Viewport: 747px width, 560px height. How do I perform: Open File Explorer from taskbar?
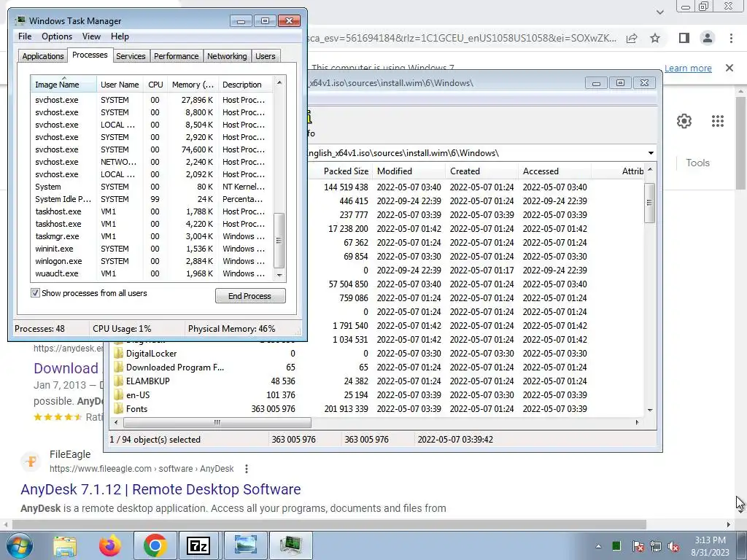coord(65,545)
